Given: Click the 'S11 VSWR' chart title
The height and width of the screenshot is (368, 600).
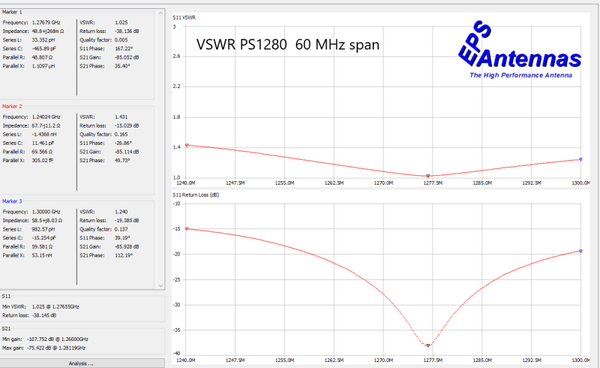Looking at the screenshot, I should click(x=184, y=18).
